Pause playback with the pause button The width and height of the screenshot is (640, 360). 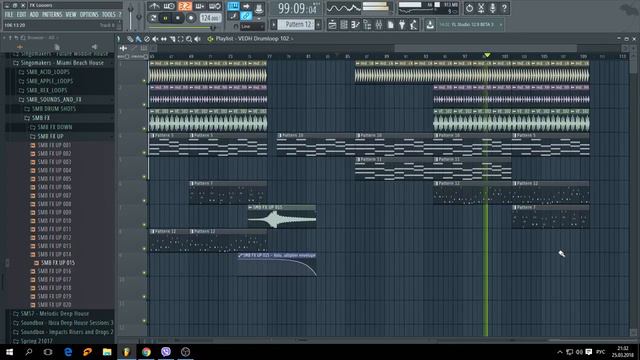click(x=165, y=18)
